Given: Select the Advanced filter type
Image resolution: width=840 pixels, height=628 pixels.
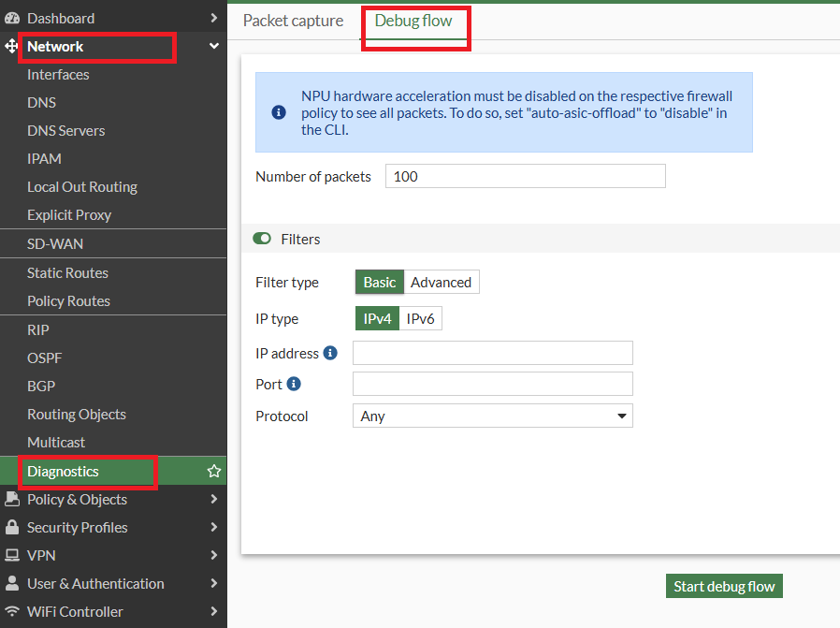Looking at the screenshot, I should 441,283.
